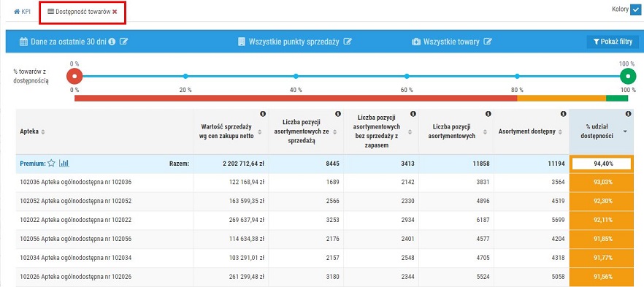
Task: Click info icon in 'Wartość sprzedaży' column header
Action: pyautogui.click(x=263, y=114)
